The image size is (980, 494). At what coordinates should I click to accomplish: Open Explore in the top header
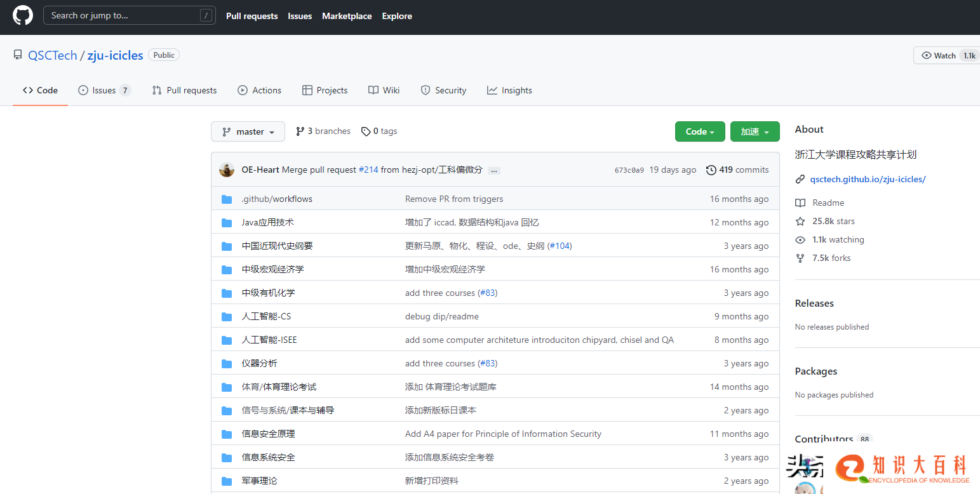[x=397, y=16]
